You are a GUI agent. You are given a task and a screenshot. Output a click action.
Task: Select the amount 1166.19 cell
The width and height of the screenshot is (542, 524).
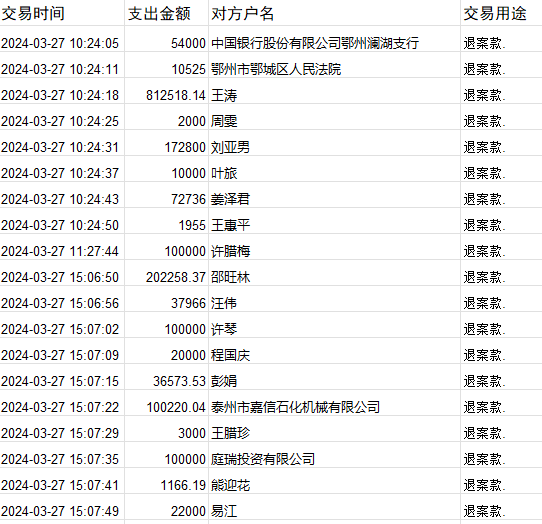coord(166,485)
